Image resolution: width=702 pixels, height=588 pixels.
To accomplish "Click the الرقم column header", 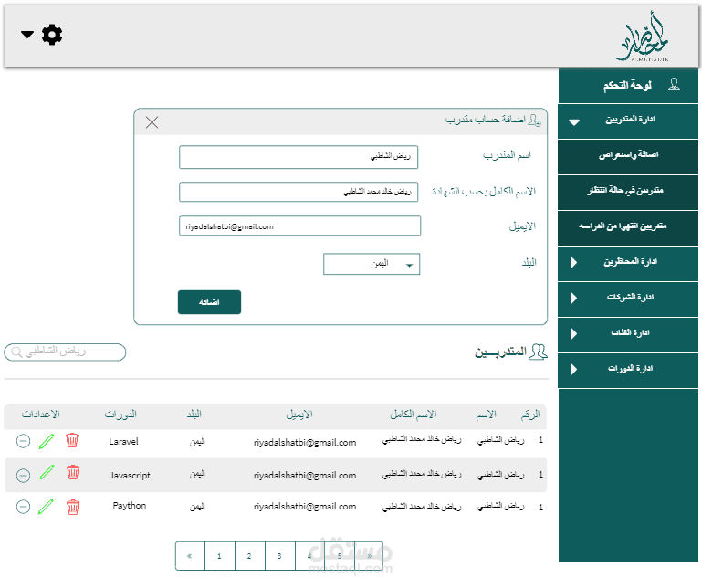I will 530,415.
